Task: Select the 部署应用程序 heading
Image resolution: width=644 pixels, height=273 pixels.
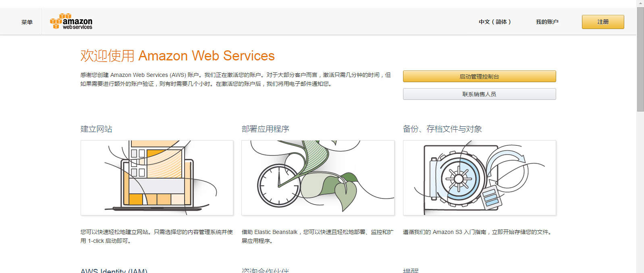Action: 265,129
